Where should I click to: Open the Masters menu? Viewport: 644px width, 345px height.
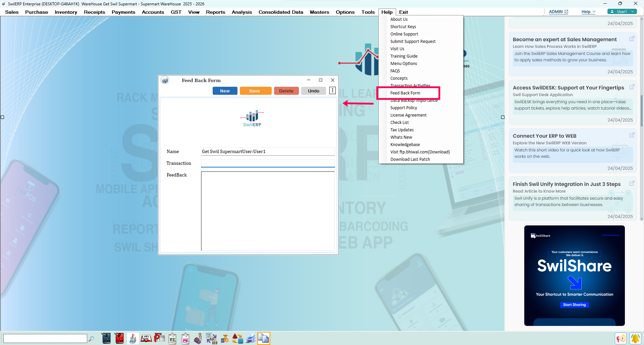[319, 12]
